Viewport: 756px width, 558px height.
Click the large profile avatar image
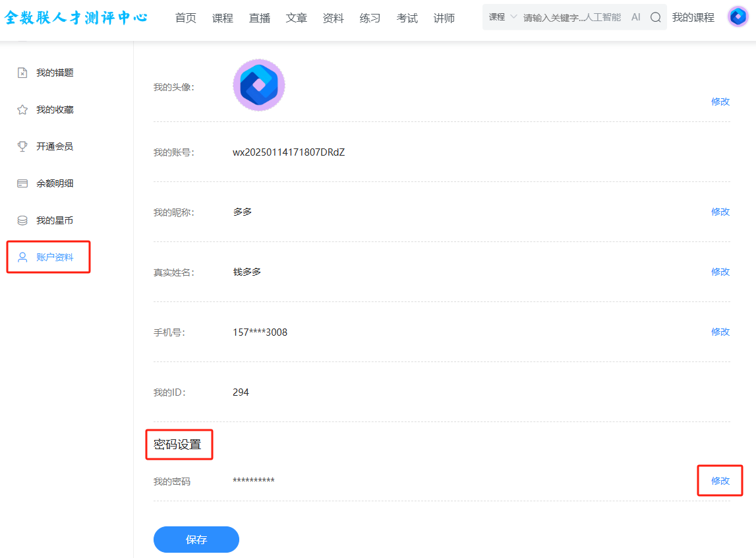pyautogui.click(x=259, y=85)
